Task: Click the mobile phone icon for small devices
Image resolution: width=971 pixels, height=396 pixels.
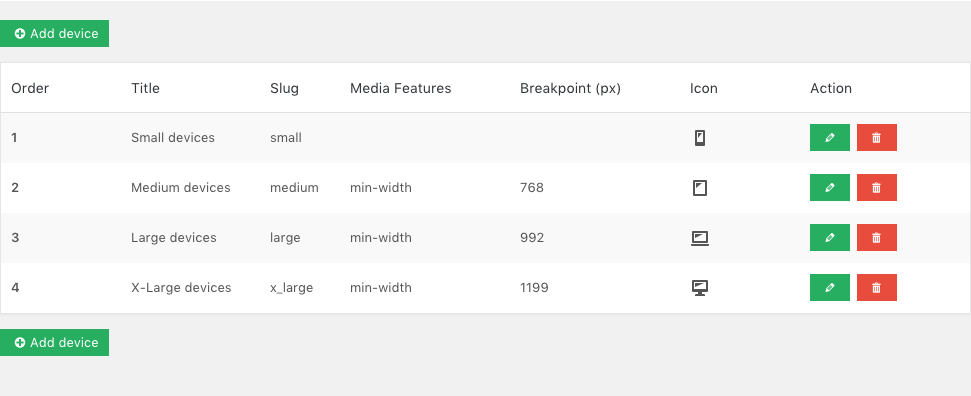Action: click(700, 138)
